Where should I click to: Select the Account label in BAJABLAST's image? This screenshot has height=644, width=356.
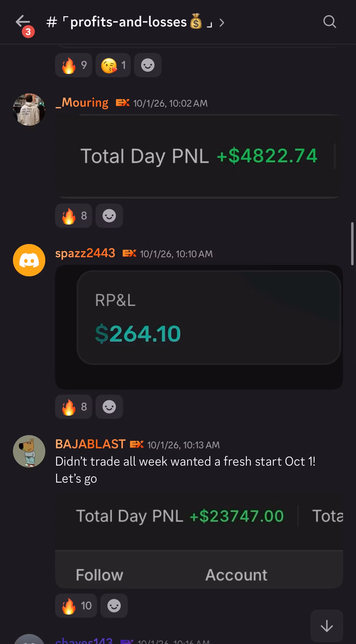point(236,575)
